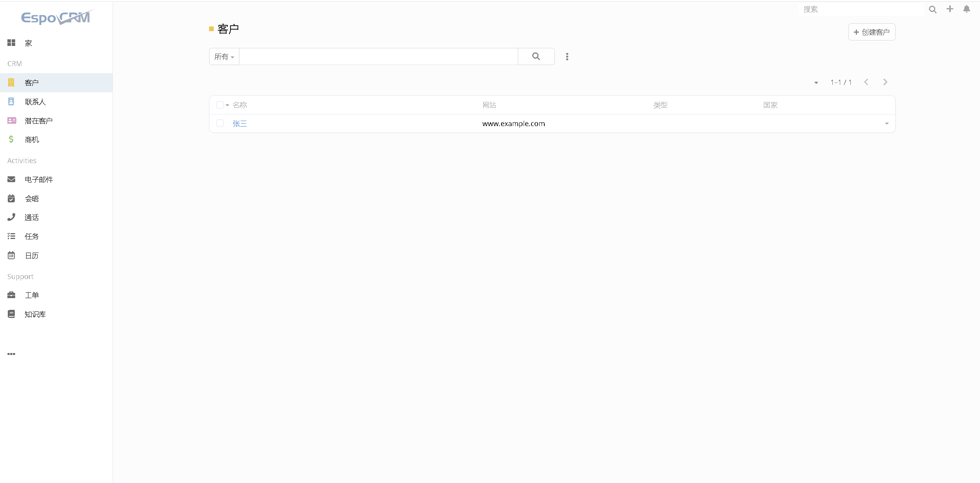Image resolution: width=980 pixels, height=483 pixels.
Task: Click the list search magnifier button
Action: point(536,56)
